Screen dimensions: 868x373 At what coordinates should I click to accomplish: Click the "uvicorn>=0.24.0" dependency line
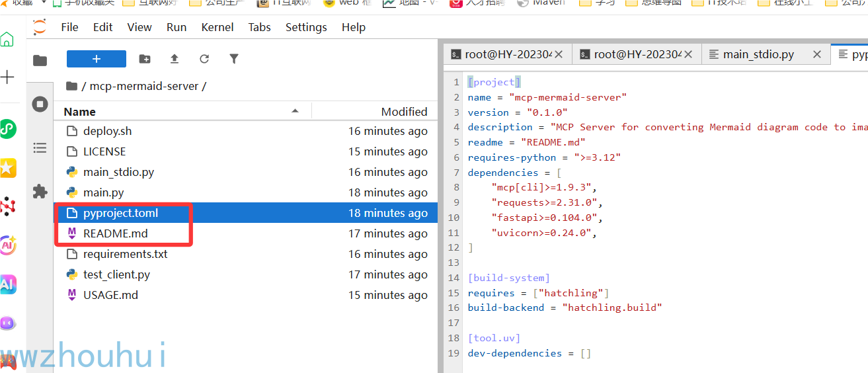544,233
